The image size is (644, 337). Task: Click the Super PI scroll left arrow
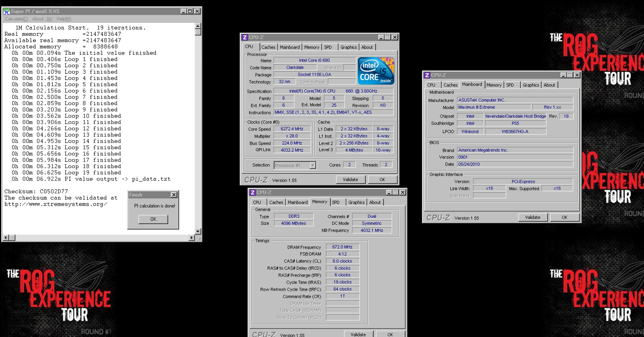click(x=5, y=238)
